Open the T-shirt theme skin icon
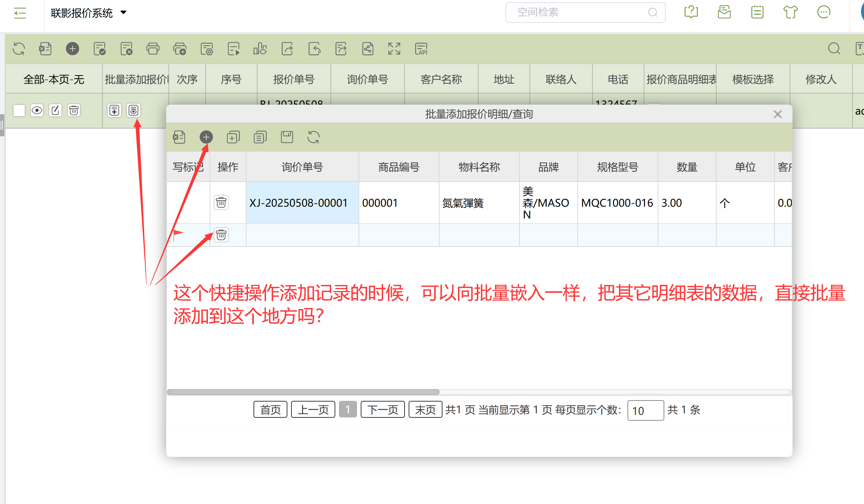The height and width of the screenshot is (504, 864). click(x=790, y=12)
